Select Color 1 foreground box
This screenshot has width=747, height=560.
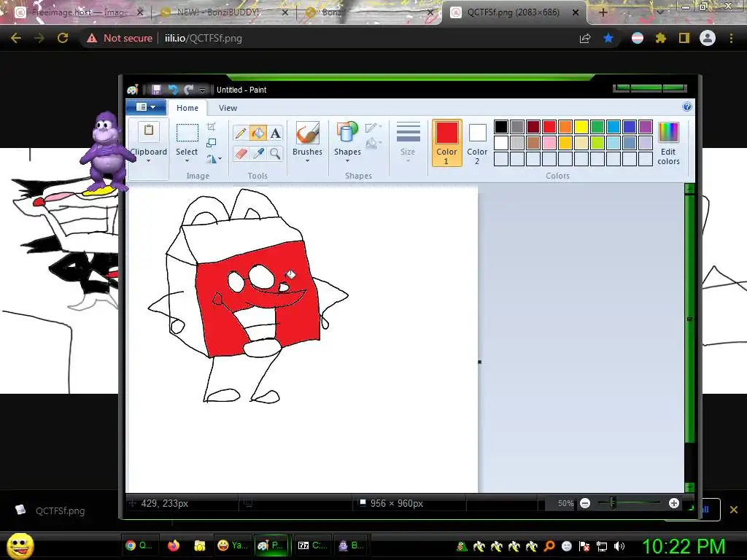point(447,143)
